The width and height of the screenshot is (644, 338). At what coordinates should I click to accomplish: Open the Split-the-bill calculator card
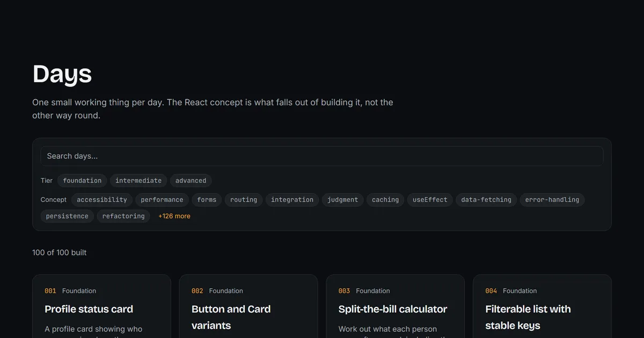395,306
